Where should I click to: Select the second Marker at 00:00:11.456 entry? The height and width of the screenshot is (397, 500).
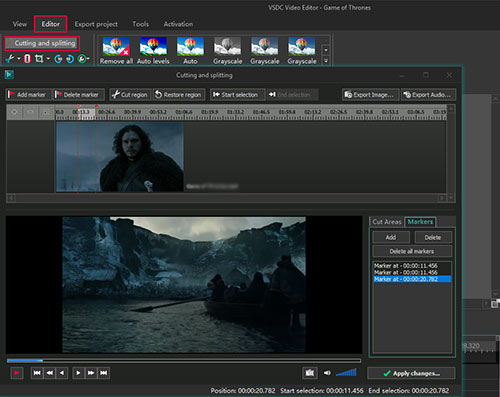412,272
